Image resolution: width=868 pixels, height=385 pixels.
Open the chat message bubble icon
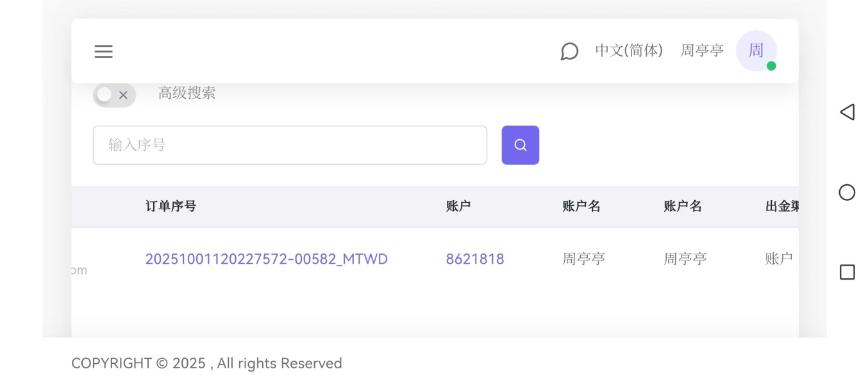coord(569,51)
